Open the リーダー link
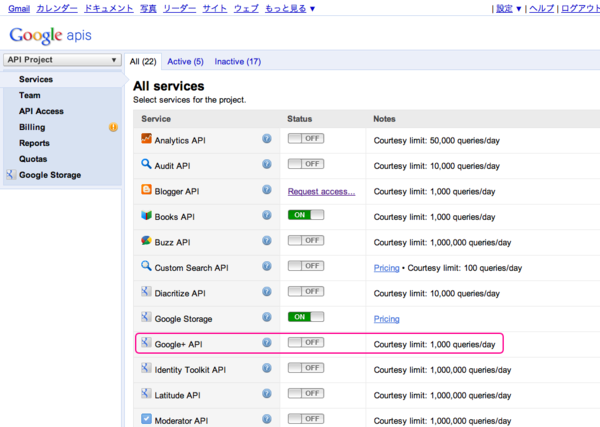Viewport: 600px width, 427px height. [x=179, y=8]
